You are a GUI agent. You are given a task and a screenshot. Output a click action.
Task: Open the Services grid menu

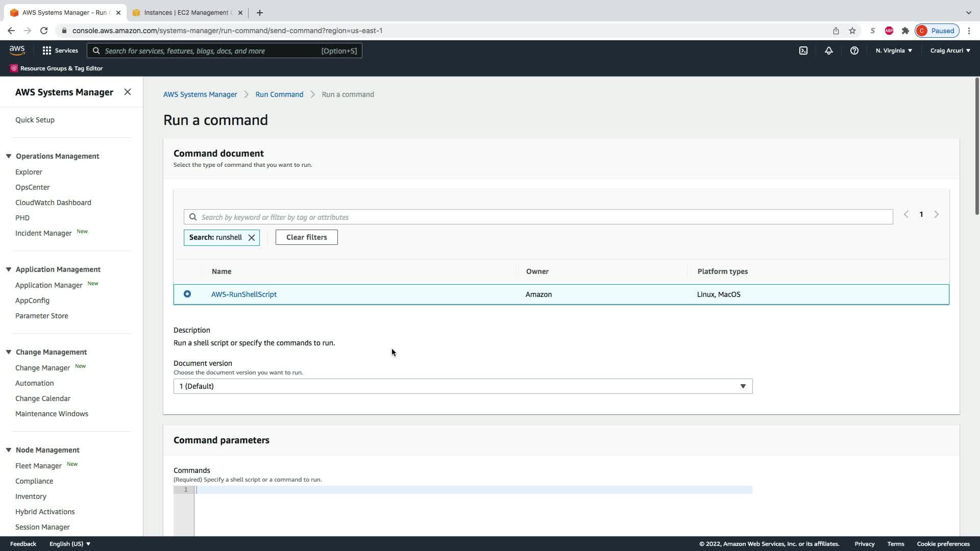click(x=60, y=51)
